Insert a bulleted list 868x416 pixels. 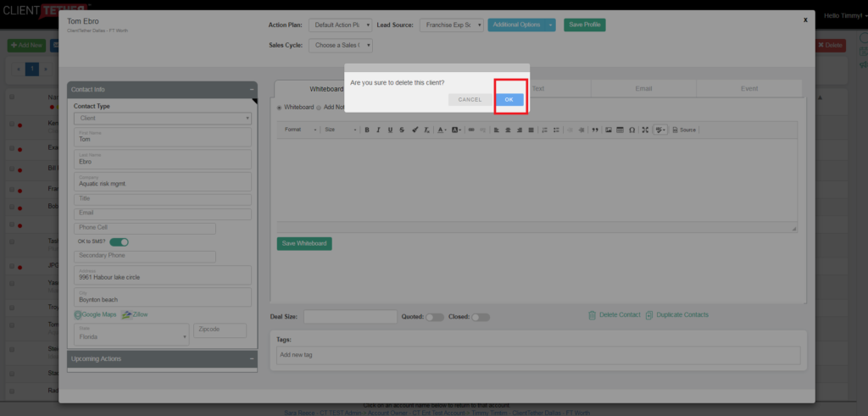(556, 130)
